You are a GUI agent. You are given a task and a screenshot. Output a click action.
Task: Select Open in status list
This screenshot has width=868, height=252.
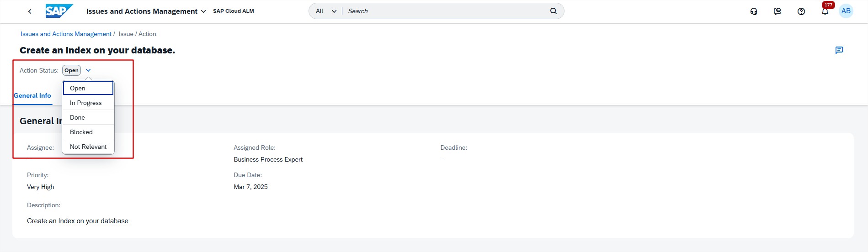point(88,88)
